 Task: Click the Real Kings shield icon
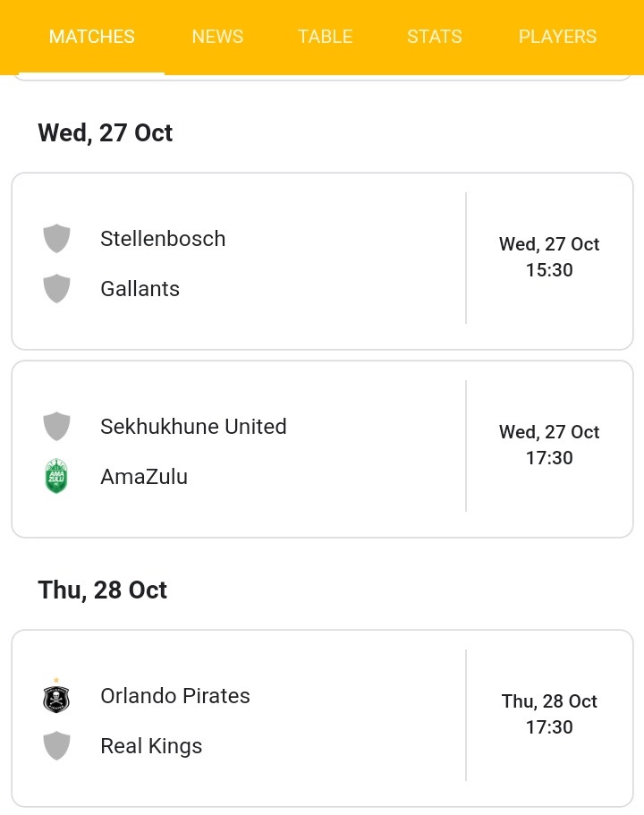56,745
